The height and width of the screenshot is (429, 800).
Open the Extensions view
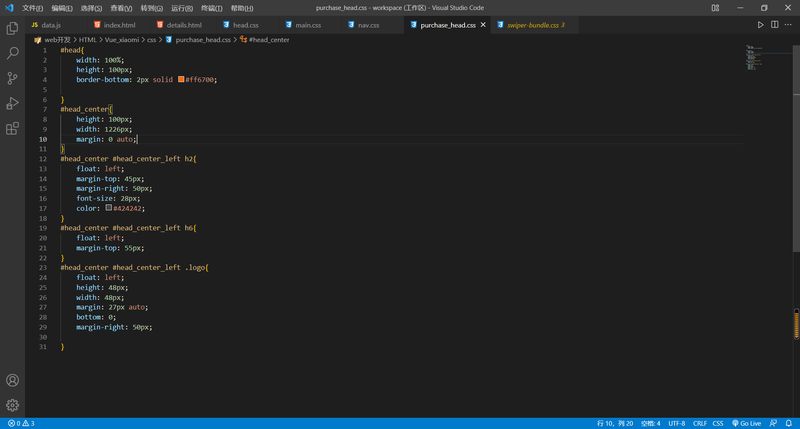pos(12,128)
